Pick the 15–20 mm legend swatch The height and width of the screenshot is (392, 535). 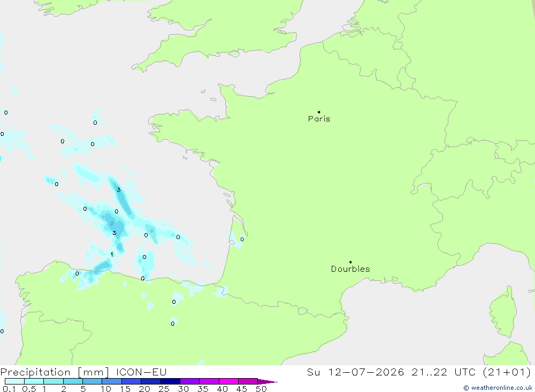click(x=132, y=381)
